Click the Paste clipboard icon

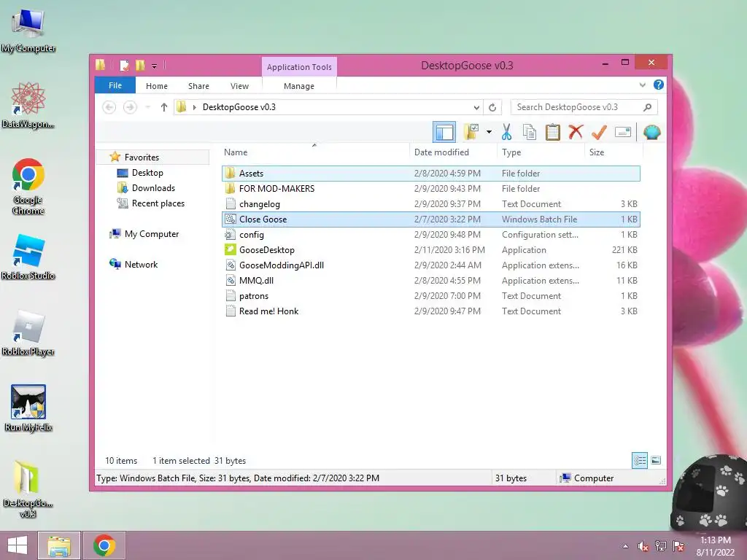point(553,132)
